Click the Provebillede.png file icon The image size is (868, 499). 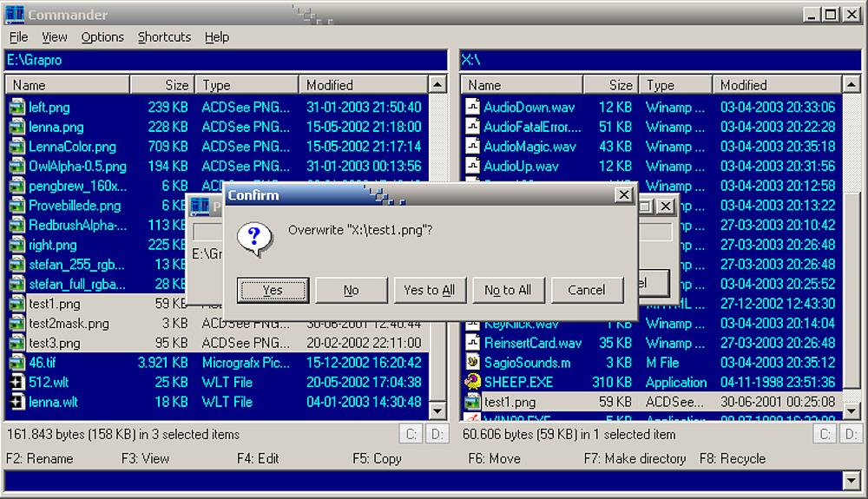(x=17, y=206)
